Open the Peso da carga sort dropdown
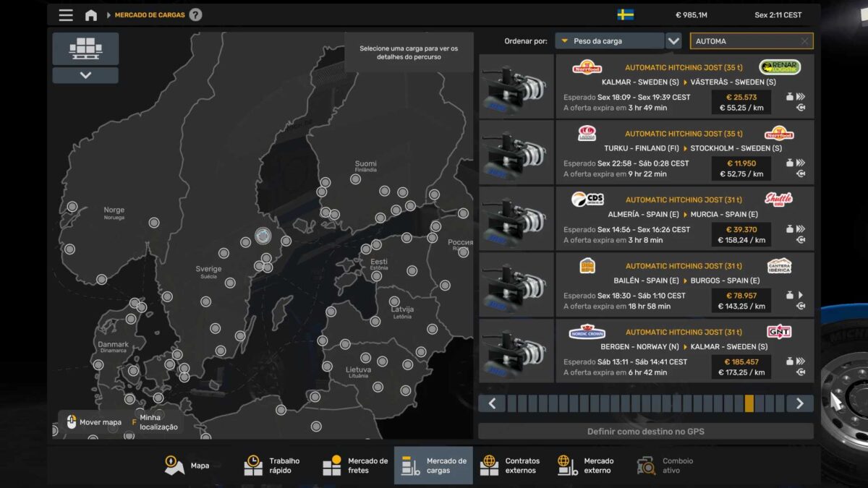This screenshot has height=488, width=868. (609, 41)
